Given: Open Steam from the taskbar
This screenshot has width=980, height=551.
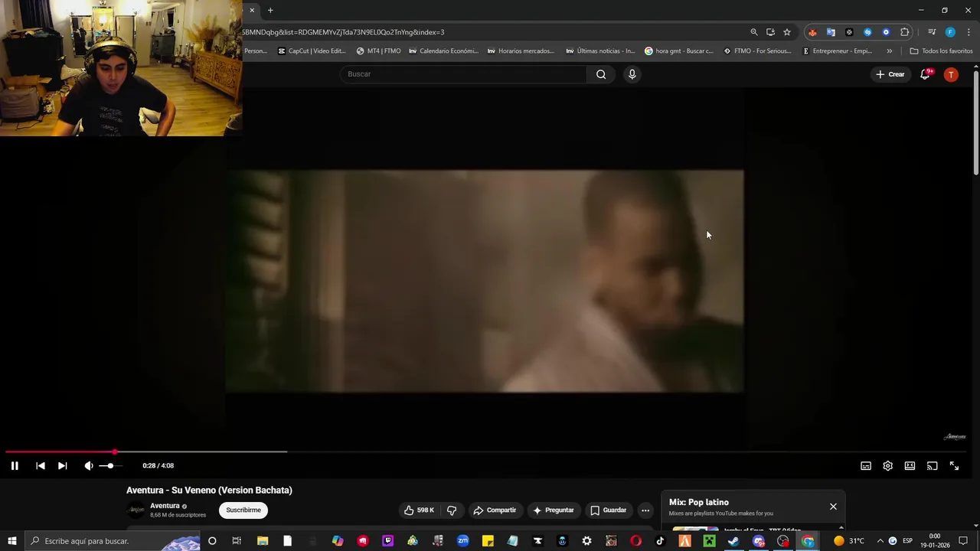Looking at the screenshot, I should pyautogui.click(x=733, y=541).
